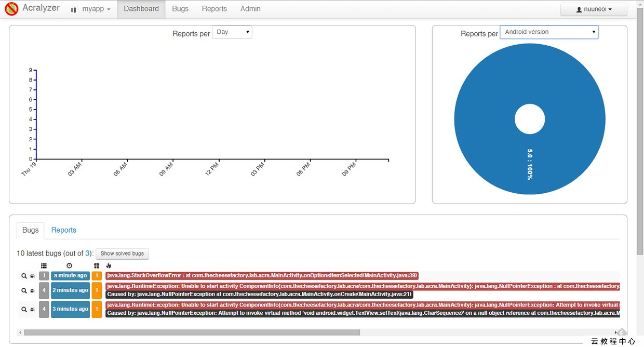
Task: Click Show solved bugs button
Action: point(122,253)
